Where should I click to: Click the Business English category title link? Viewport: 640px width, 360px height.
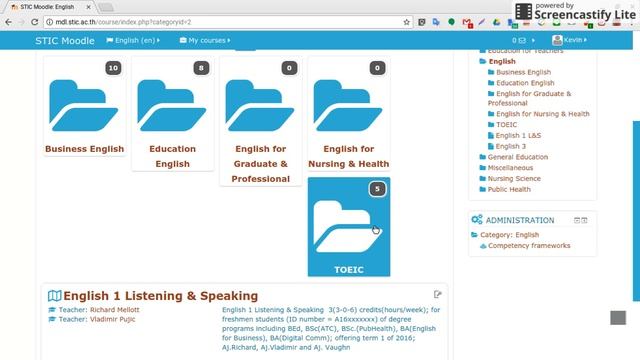tap(84, 149)
